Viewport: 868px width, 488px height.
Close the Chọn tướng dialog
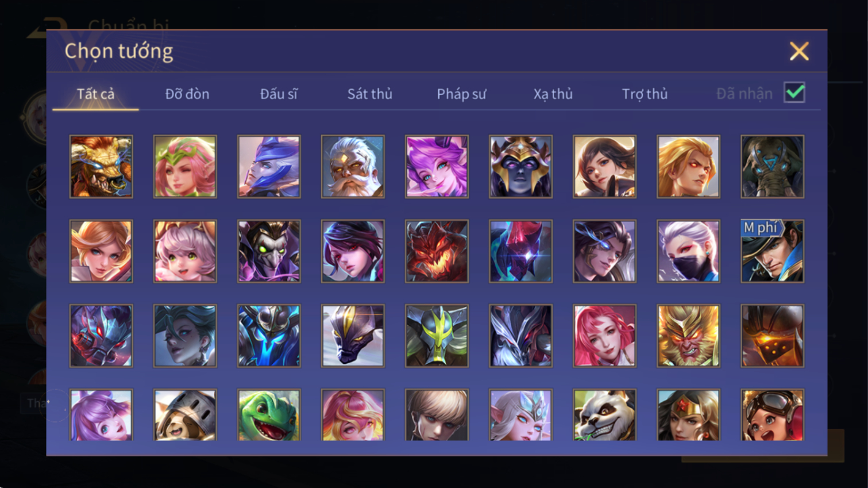[x=798, y=51]
